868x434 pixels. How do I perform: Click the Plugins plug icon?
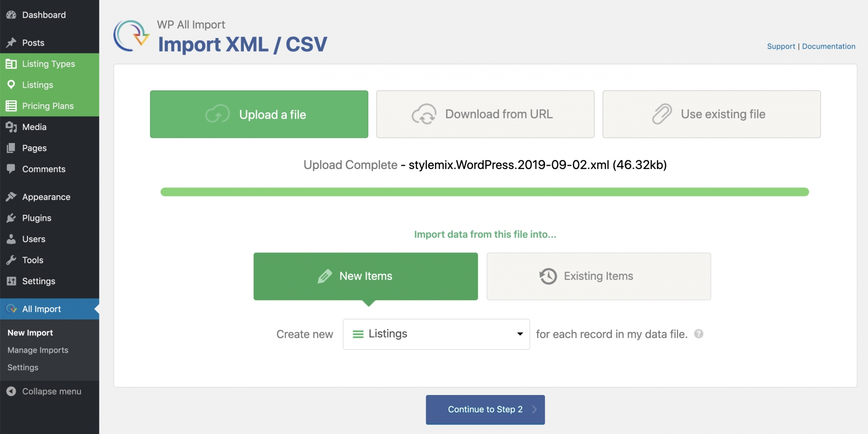pyautogui.click(x=11, y=218)
